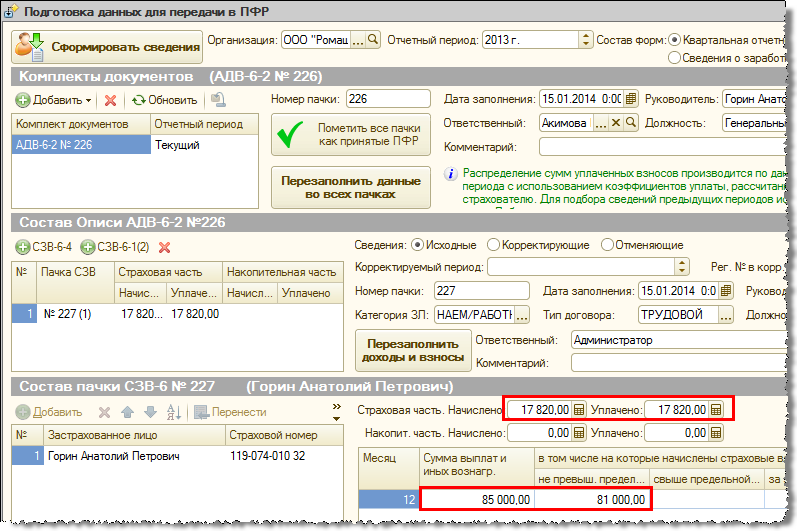Click calculator icon beside Страховая часть Начислено
Viewport: 797px width, 531px height.
tap(580, 409)
